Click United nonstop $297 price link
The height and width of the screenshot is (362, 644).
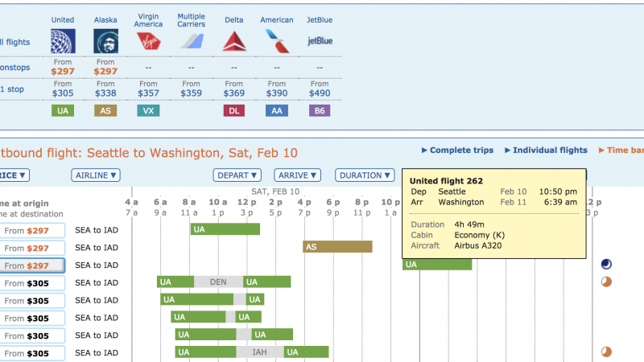click(x=63, y=72)
